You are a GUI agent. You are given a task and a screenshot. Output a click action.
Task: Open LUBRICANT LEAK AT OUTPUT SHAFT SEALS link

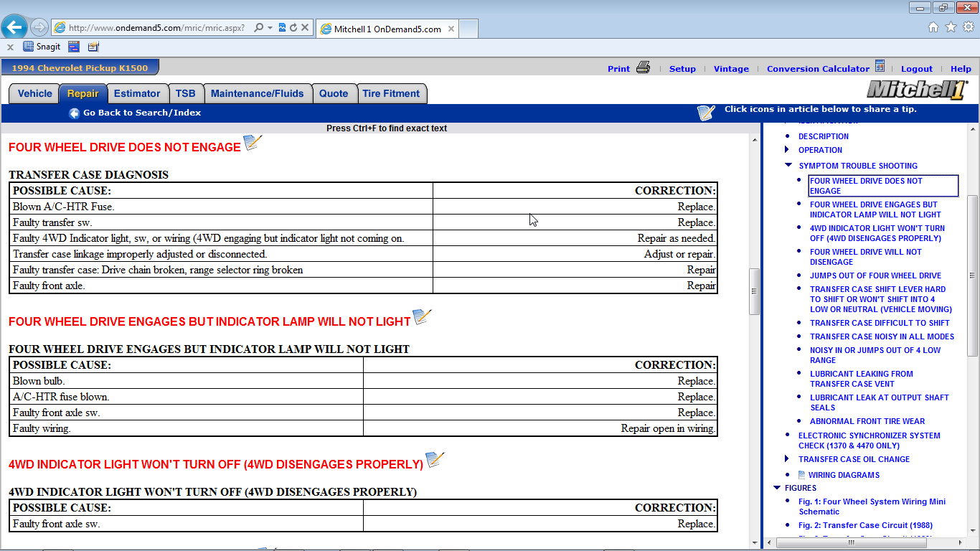point(880,402)
